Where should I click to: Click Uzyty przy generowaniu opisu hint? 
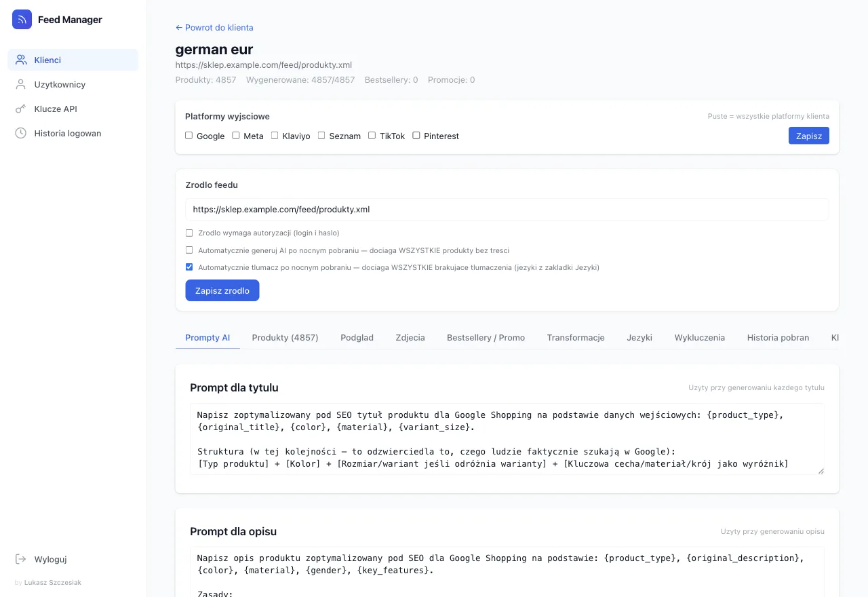[x=772, y=531]
